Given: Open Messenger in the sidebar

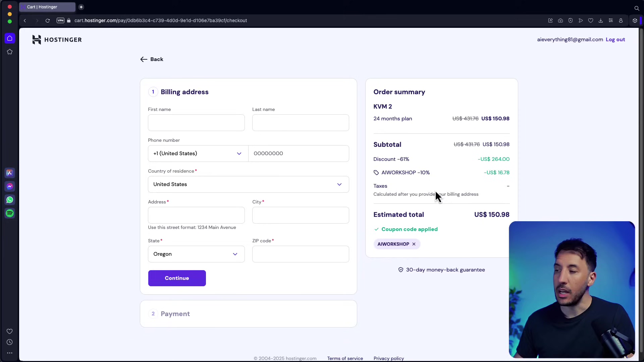Looking at the screenshot, I should [x=10, y=186].
